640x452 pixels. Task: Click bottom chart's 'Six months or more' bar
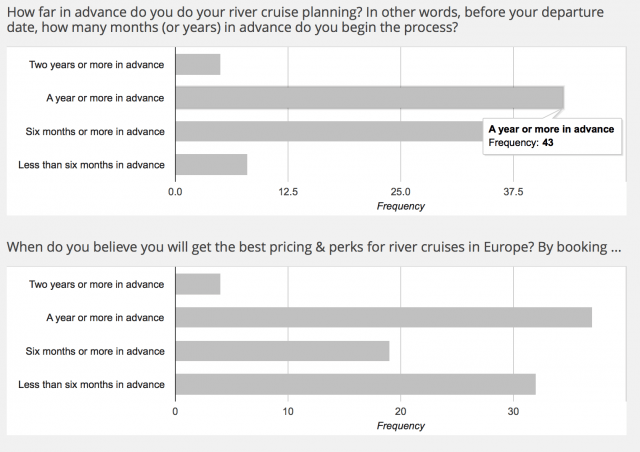tap(282, 351)
